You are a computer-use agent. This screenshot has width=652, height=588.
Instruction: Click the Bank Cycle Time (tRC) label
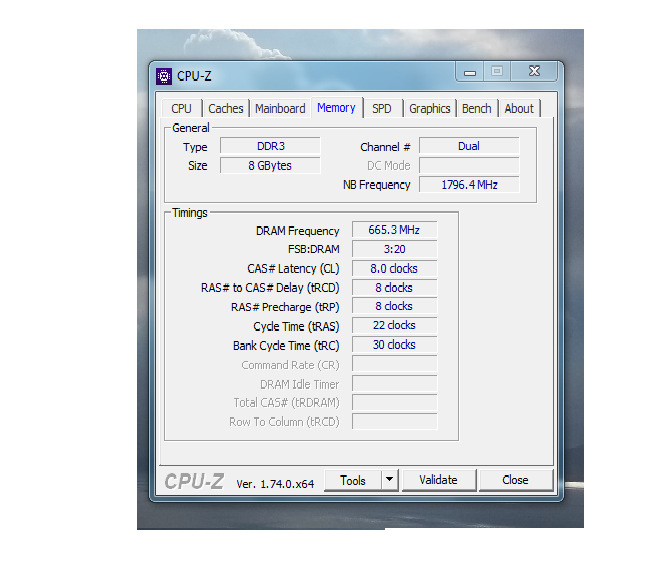click(286, 346)
